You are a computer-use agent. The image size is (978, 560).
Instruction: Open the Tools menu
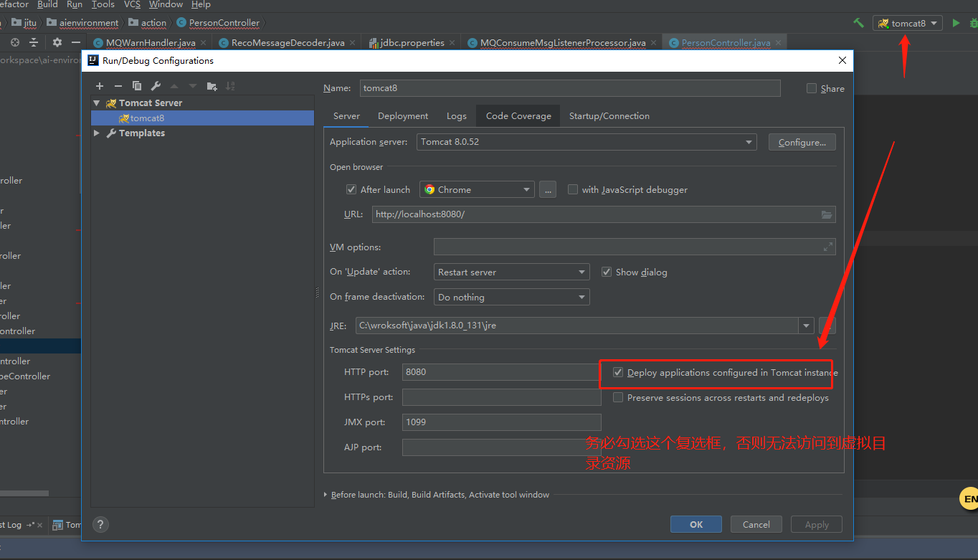click(x=103, y=4)
